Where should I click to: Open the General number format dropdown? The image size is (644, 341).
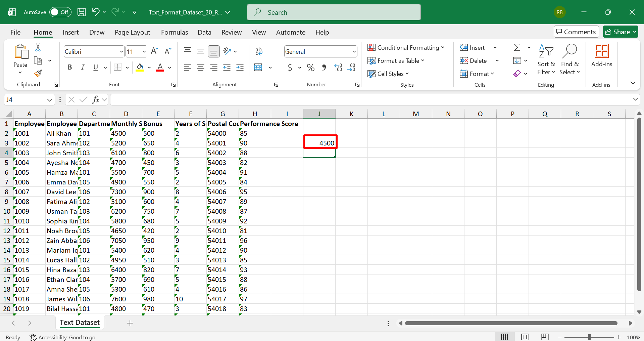[x=354, y=51]
